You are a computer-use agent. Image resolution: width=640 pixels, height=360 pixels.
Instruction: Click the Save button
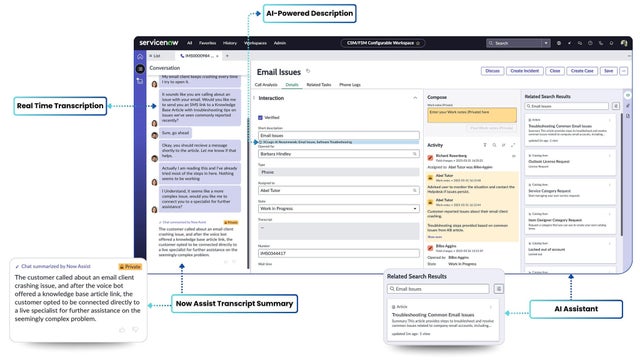click(x=609, y=71)
